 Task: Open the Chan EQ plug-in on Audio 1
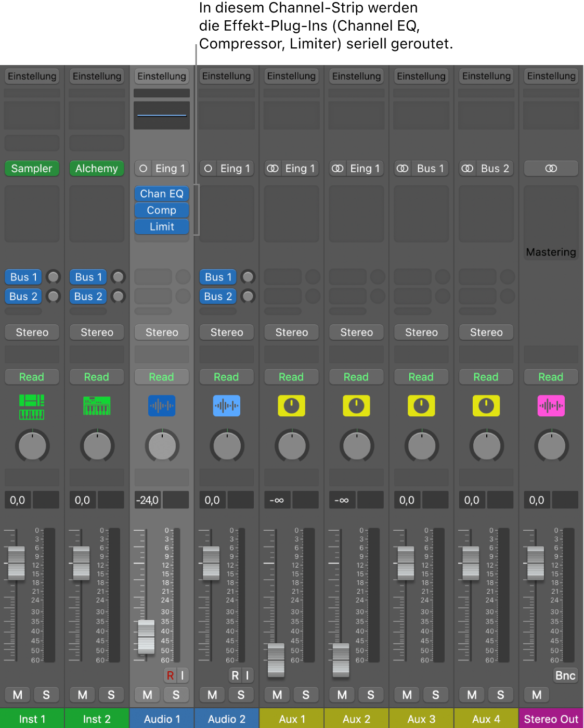click(161, 193)
